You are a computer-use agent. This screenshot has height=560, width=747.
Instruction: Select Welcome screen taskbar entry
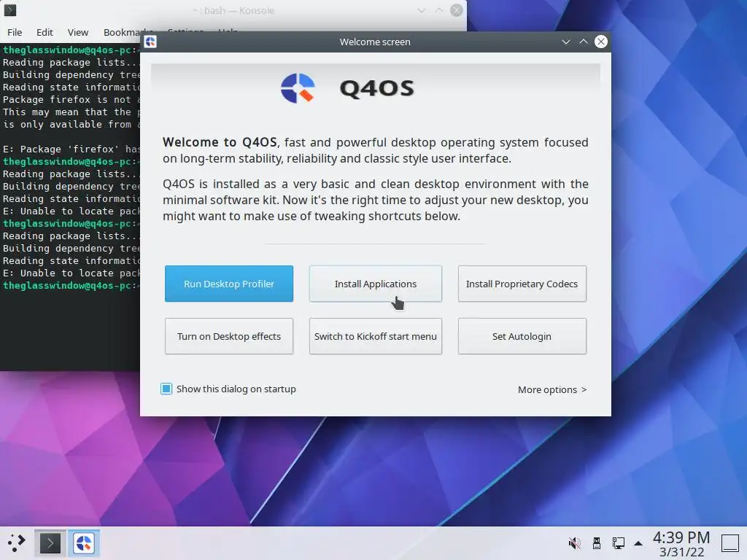(84, 542)
